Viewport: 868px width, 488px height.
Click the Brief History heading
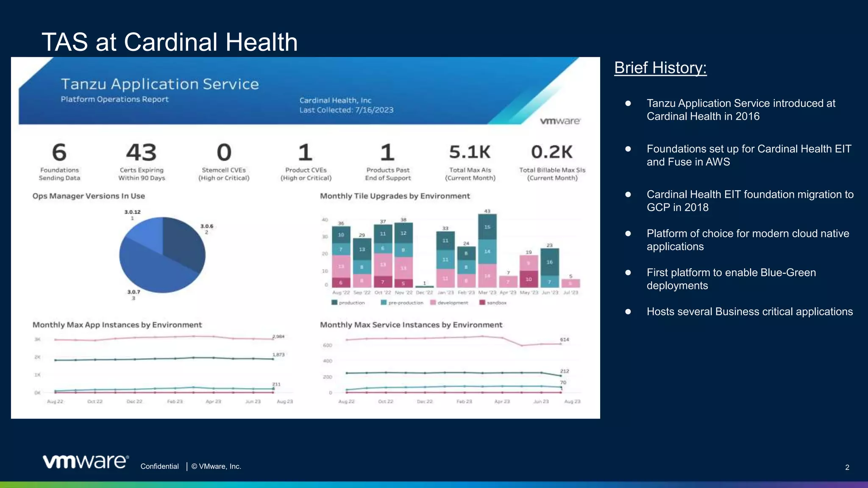(x=660, y=68)
